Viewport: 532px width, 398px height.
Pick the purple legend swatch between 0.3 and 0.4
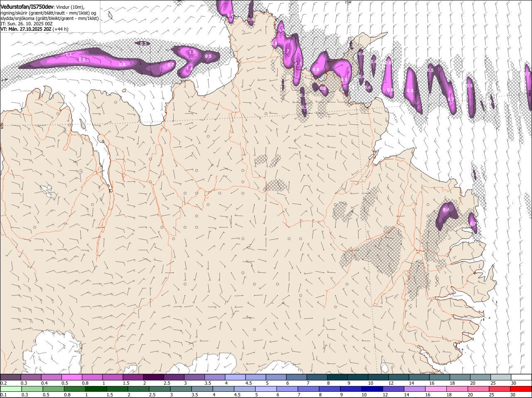[31, 377]
